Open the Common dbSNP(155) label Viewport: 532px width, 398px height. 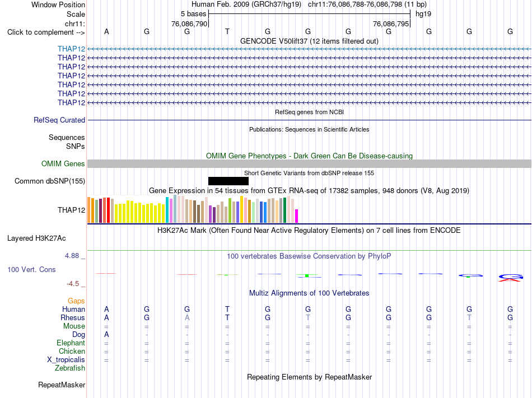point(49,181)
